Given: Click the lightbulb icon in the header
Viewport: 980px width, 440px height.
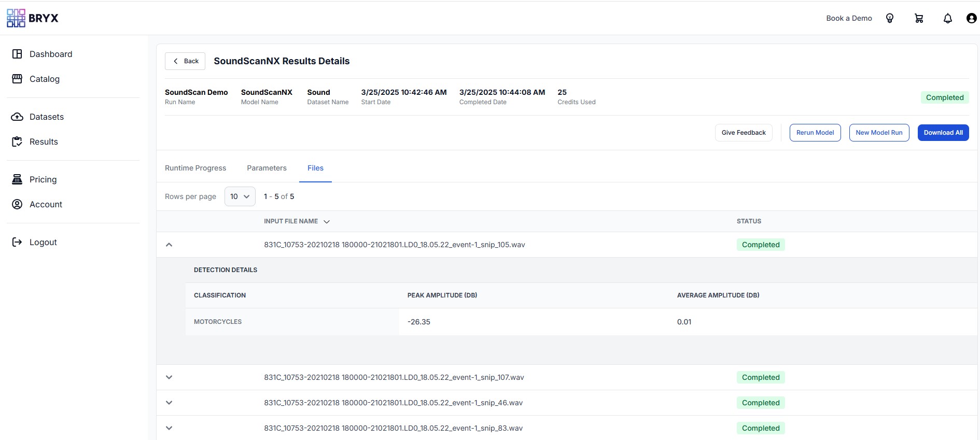Looking at the screenshot, I should click(x=890, y=18).
